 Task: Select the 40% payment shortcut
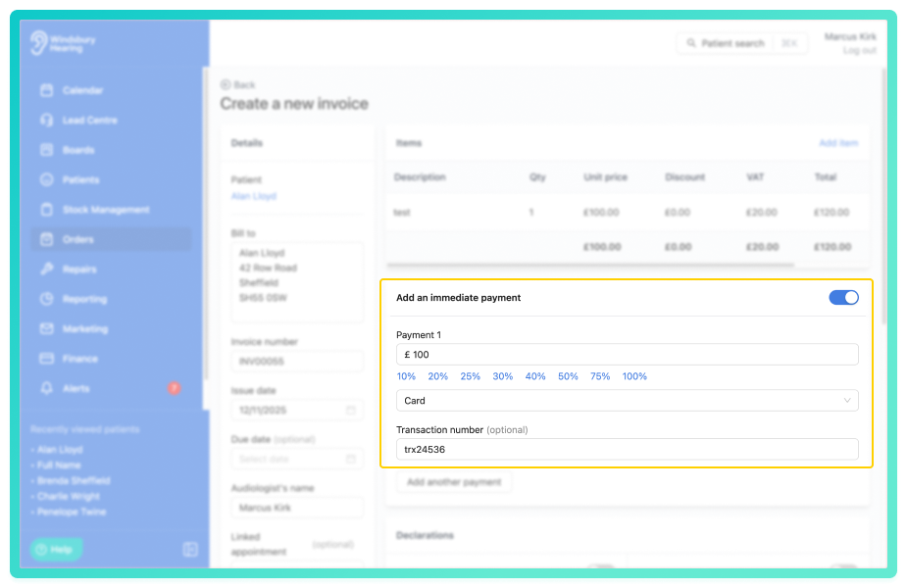click(x=535, y=376)
